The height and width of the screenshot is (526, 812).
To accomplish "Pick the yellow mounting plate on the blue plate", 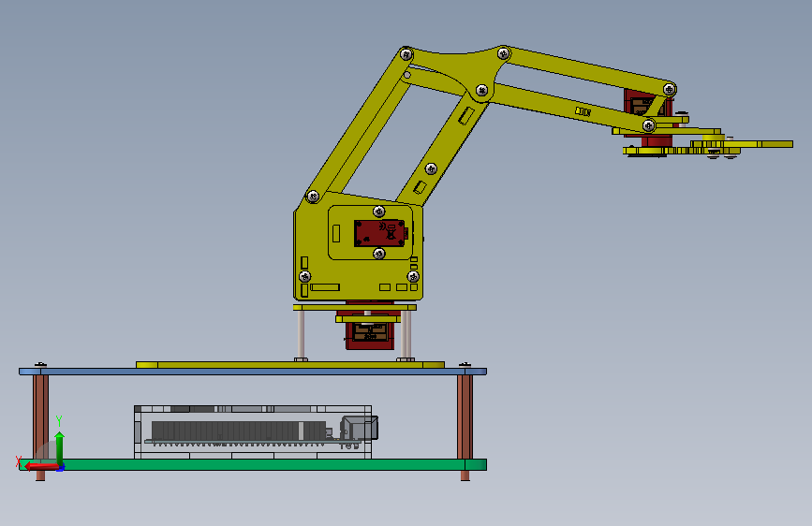I will tap(290, 365).
